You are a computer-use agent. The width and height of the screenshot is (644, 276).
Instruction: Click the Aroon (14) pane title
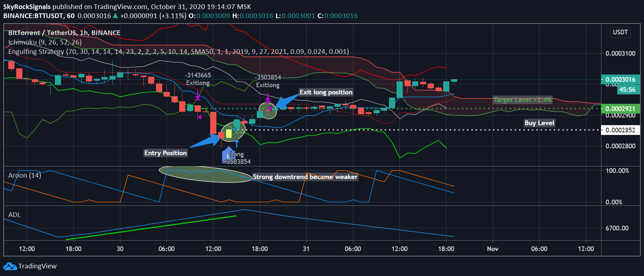click(25, 175)
